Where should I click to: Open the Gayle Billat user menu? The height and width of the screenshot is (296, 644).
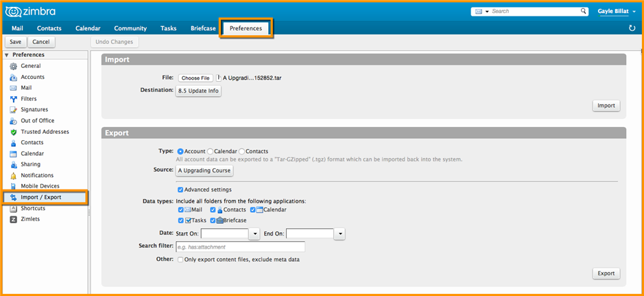click(617, 12)
